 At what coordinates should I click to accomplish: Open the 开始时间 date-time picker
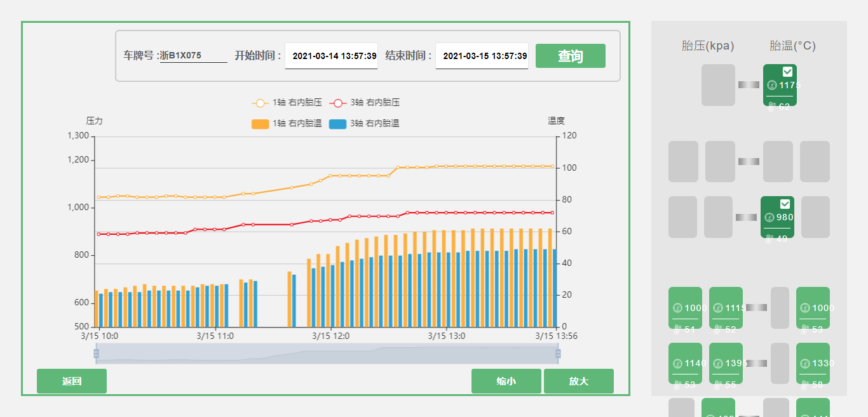click(331, 56)
